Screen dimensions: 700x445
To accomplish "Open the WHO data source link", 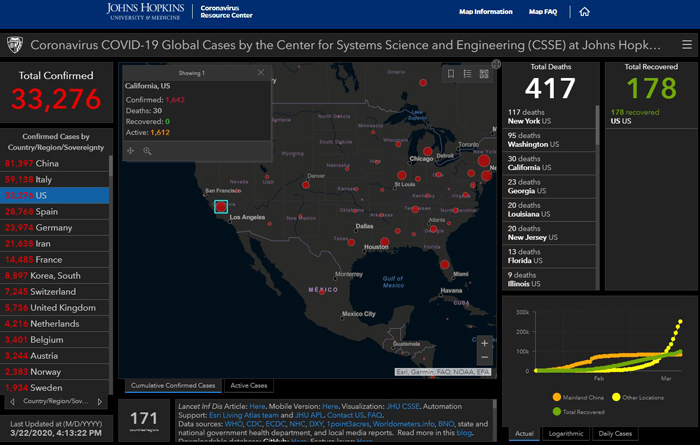I will [x=233, y=424].
